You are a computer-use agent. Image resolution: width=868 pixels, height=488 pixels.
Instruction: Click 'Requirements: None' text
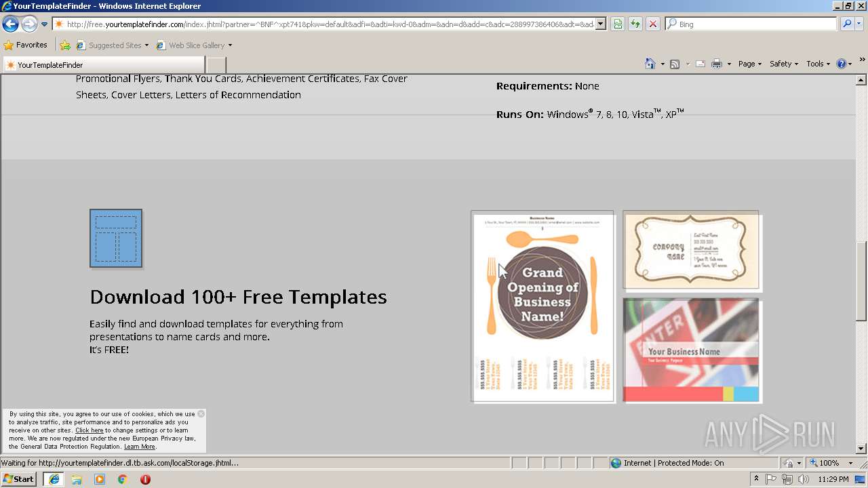click(548, 86)
